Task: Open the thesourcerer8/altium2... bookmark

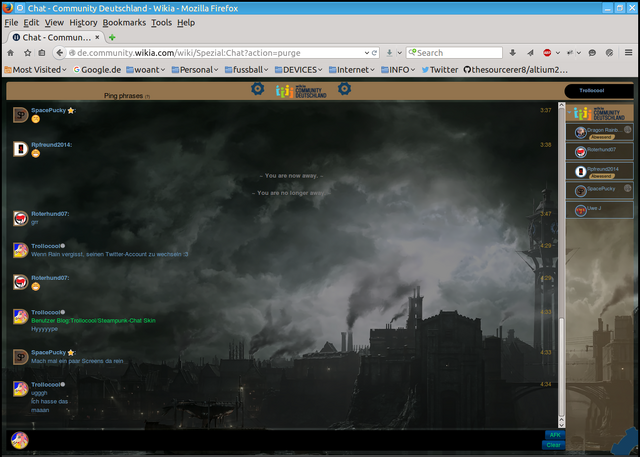Action: pos(516,70)
